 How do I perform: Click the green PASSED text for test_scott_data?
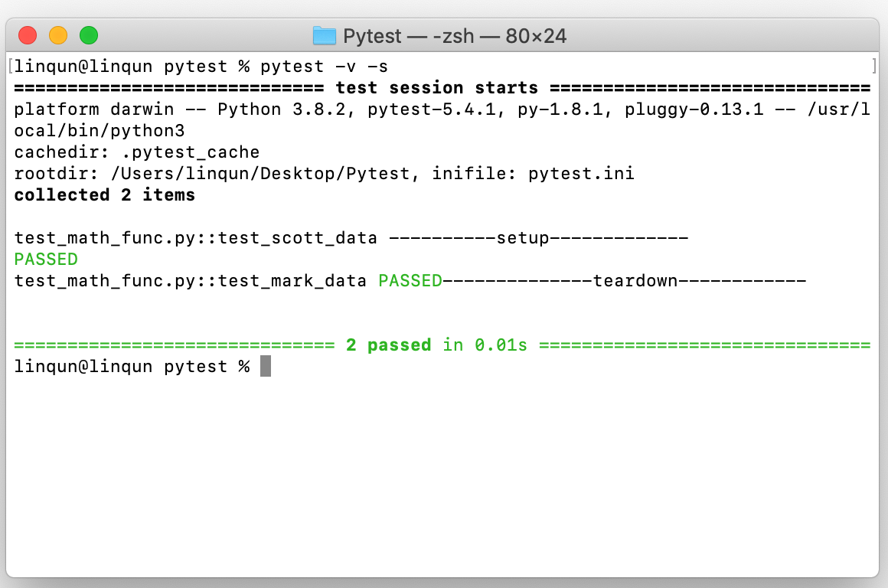pos(46,259)
